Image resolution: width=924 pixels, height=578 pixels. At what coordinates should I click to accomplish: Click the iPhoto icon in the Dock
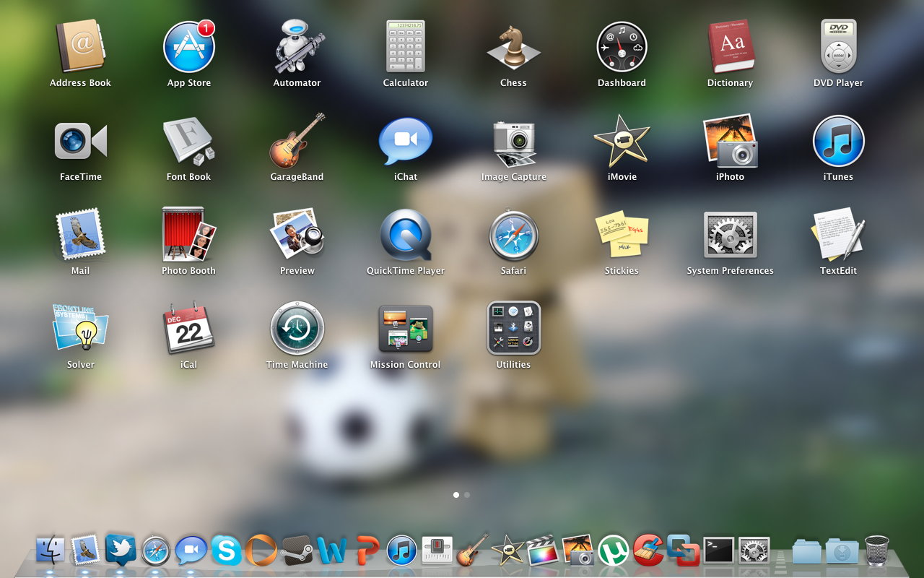(578, 551)
